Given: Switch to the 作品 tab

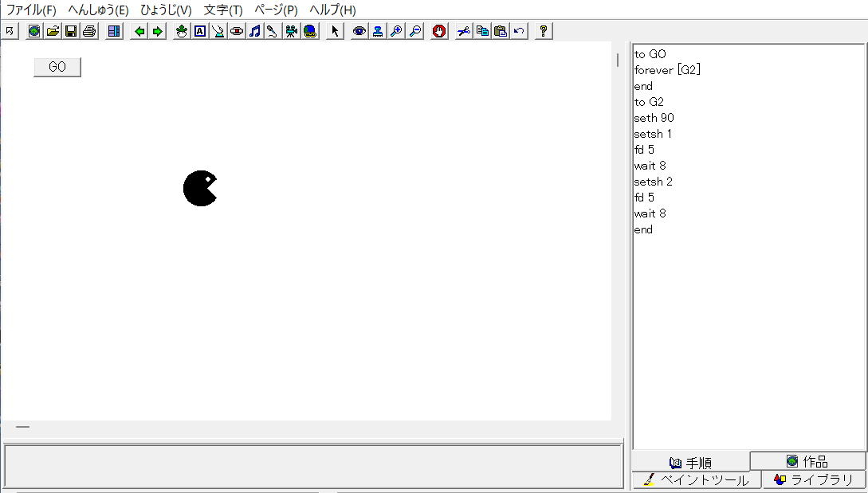Looking at the screenshot, I should (807, 461).
